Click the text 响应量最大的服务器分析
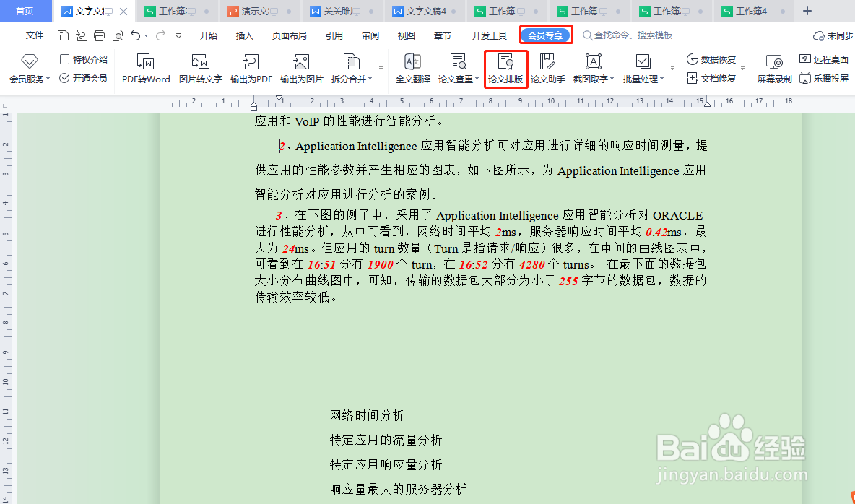Viewport: 855px width, 504px height. (x=399, y=490)
